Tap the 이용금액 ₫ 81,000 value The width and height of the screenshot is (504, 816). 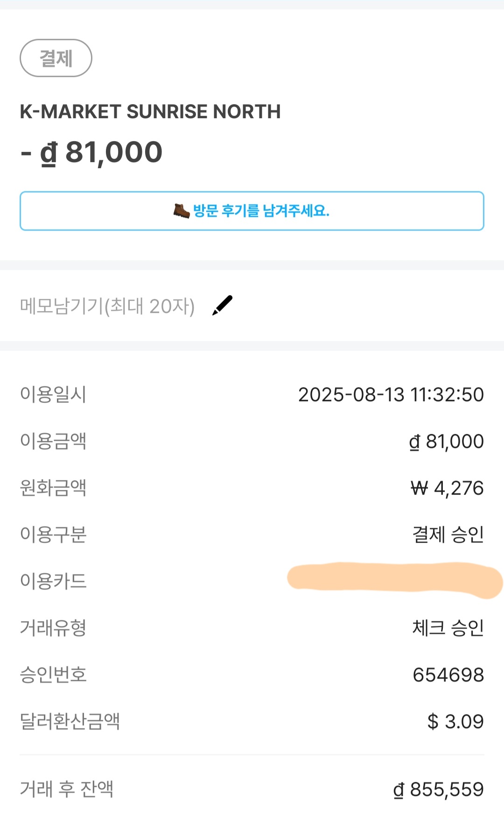coord(446,441)
